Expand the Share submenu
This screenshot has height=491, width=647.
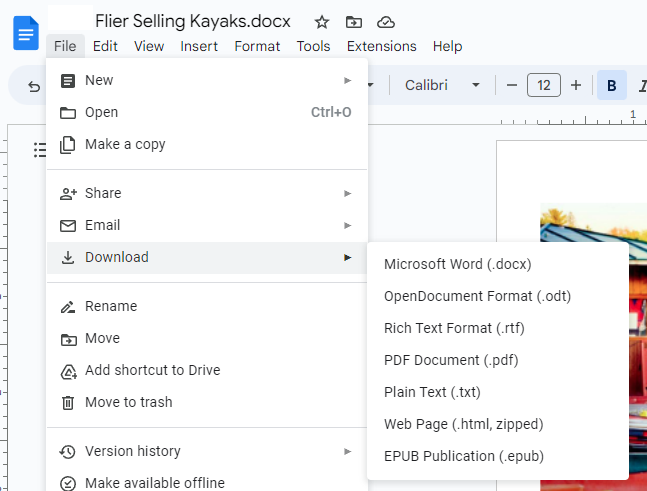coord(207,193)
